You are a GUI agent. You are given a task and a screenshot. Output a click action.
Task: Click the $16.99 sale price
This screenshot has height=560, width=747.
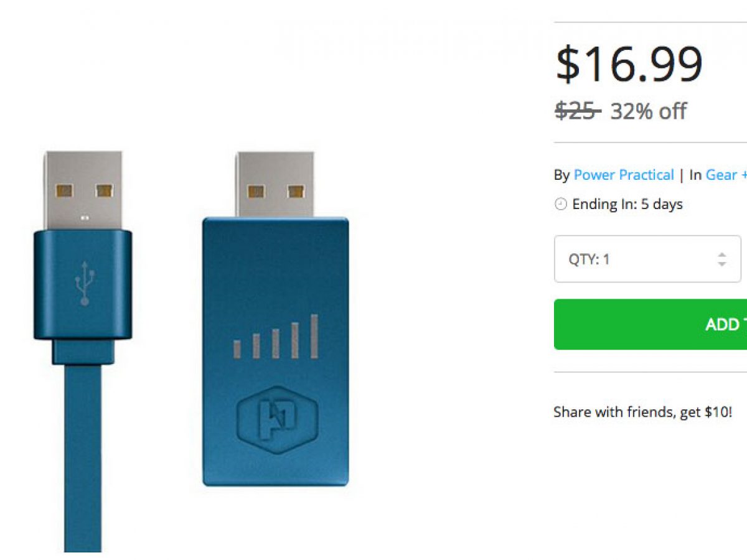pos(629,63)
